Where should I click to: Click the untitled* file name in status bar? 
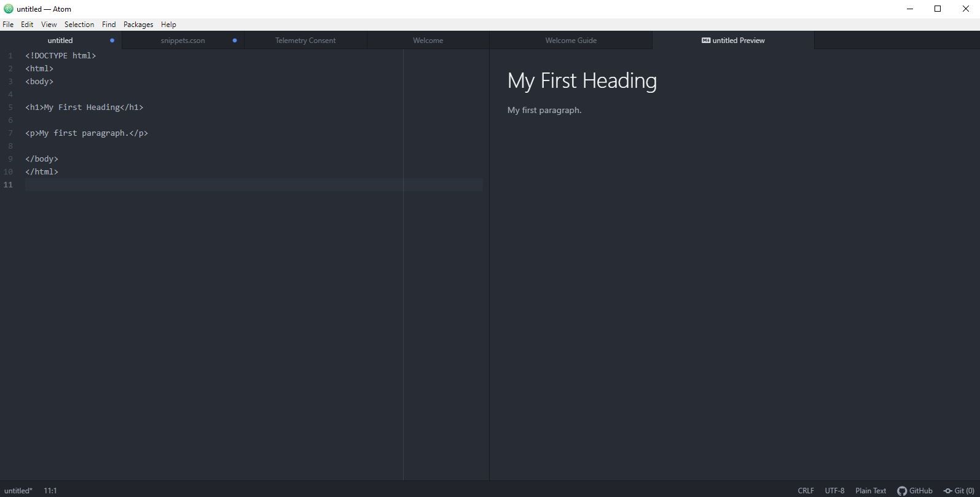[x=18, y=490]
